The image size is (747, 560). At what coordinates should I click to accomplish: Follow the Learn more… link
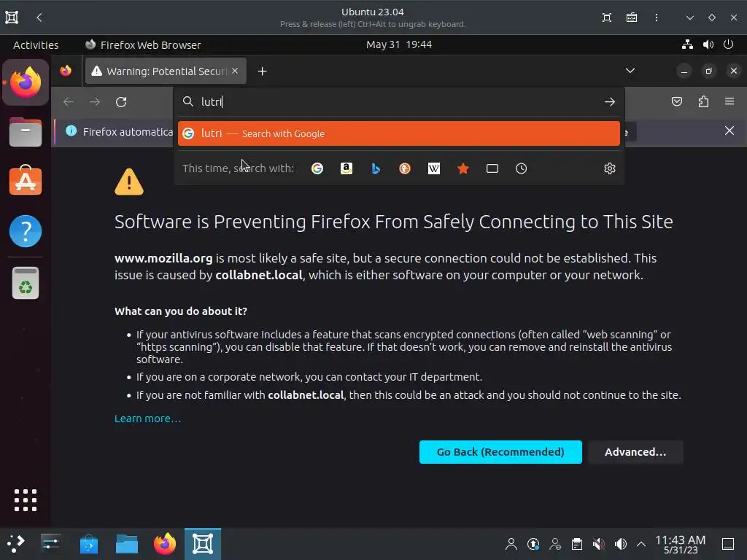[147, 419]
